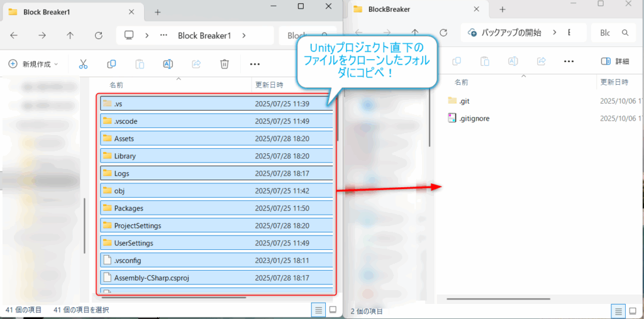This screenshot has width=644, height=319.
Task: Click the Assets folder in the file list
Action: pos(124,139)
